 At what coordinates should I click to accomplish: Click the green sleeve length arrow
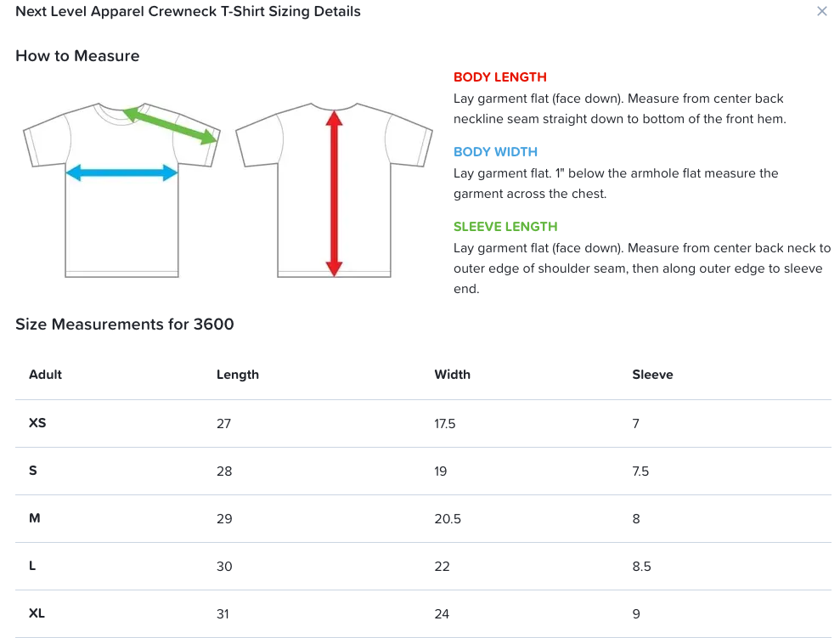pos(171,126)
